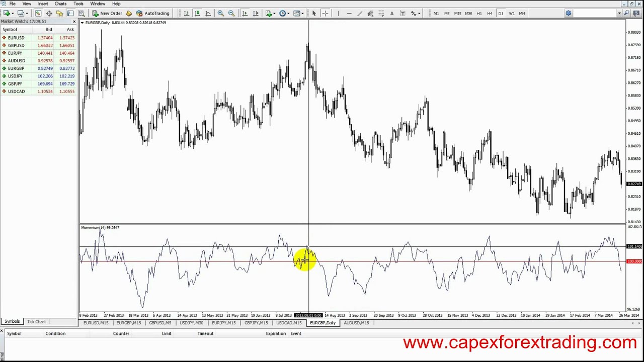Click the New Order button
Image resolution: width=644 pixels, height=362 pixels.
point(107,13)
